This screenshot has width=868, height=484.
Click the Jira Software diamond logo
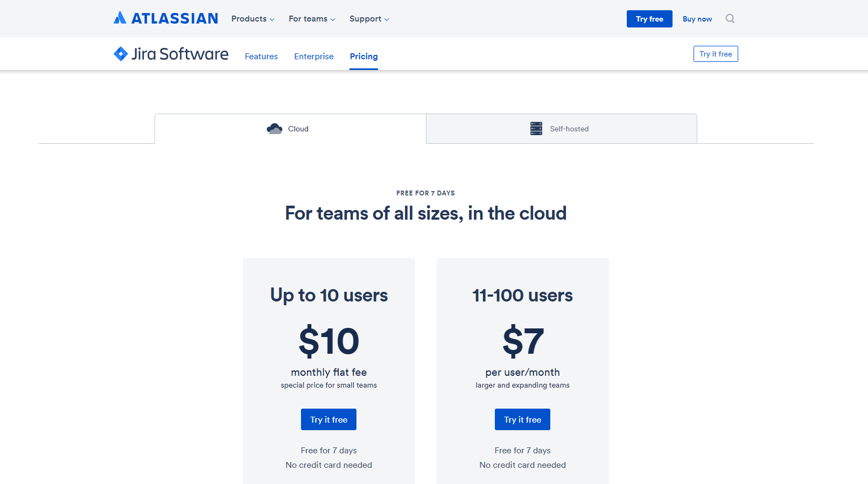[x=121, y=54]
